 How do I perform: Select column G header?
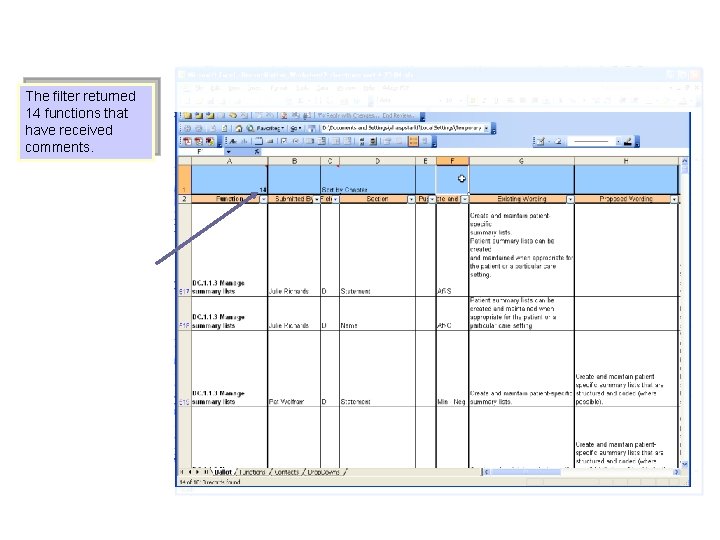521,161
